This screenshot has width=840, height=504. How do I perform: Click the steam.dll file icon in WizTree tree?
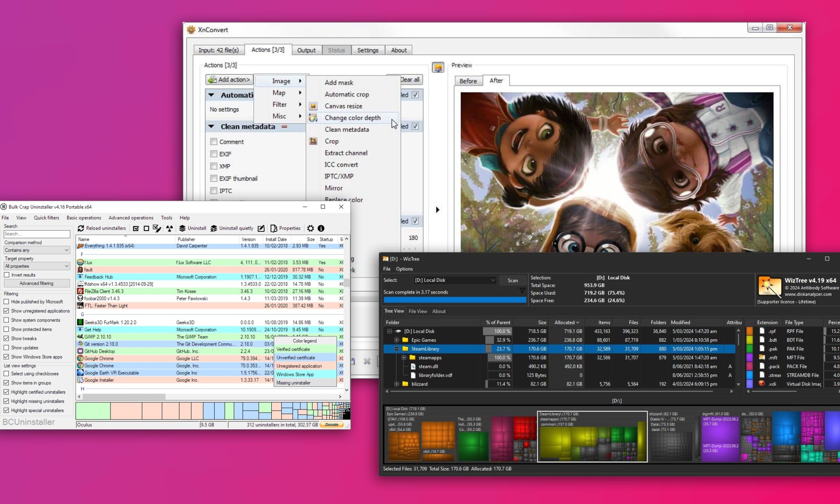[x=413, y=366]
